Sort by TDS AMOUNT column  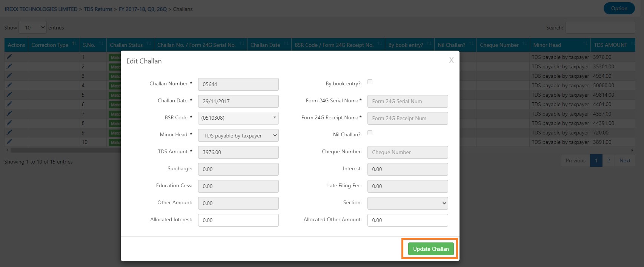coord(613,45)
